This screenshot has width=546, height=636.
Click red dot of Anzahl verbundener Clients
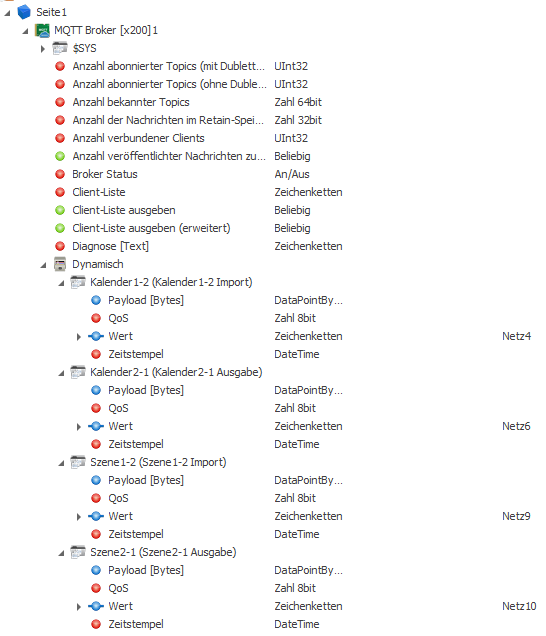pos(60,138)
